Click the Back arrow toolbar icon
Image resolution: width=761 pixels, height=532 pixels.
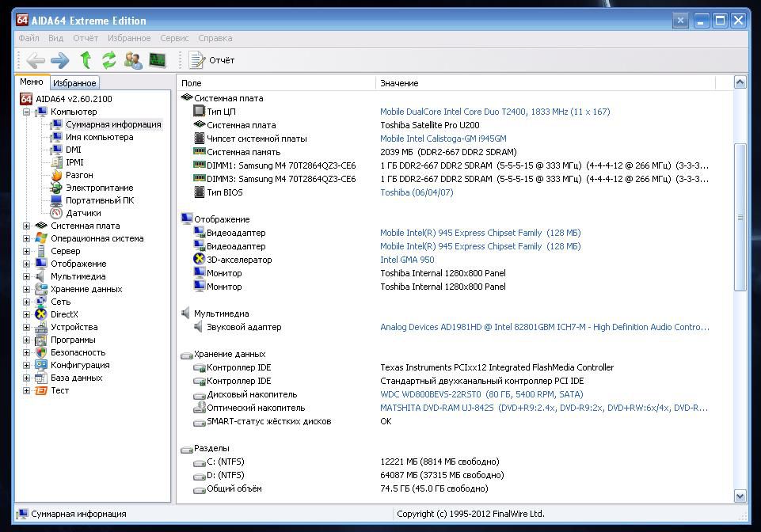(36, 60)
